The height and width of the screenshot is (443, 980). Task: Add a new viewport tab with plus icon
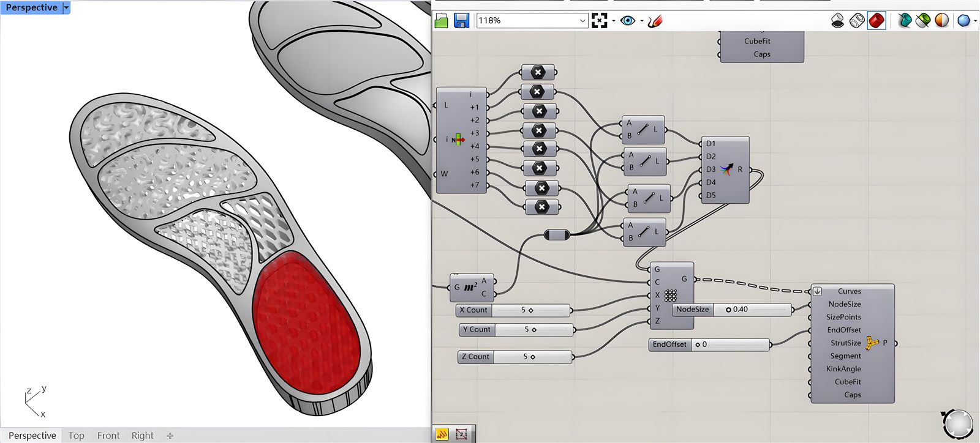pos(170,436)
